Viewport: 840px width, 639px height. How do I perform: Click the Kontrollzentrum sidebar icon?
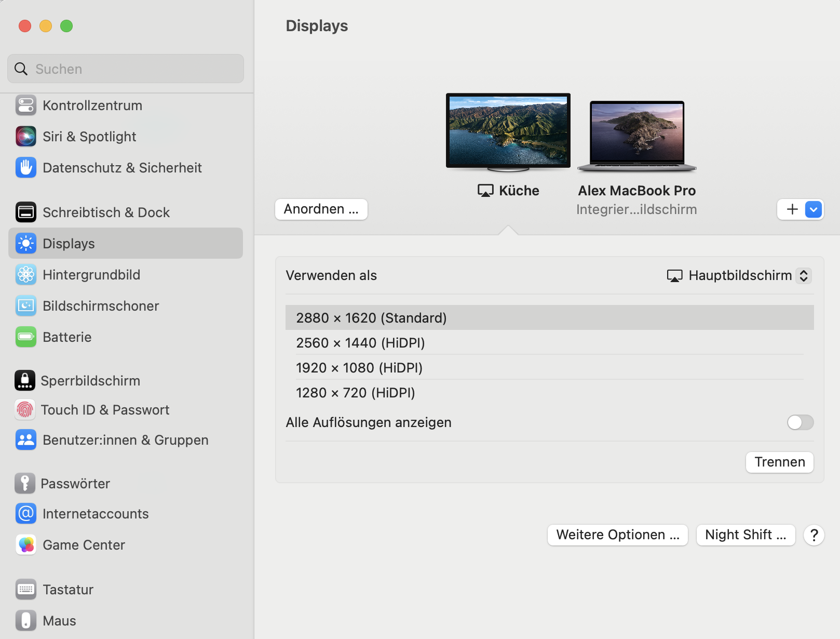pyautogui.click(x=26, y=105)
